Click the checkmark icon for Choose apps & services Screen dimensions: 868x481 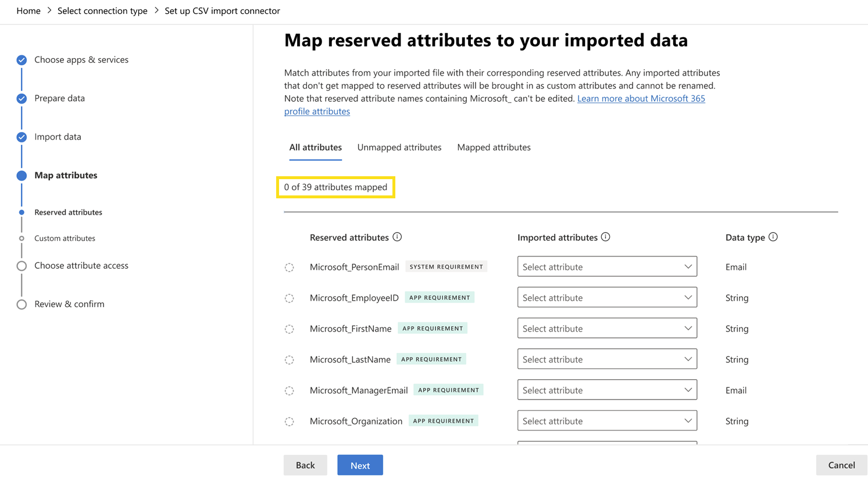pos(22,59)
